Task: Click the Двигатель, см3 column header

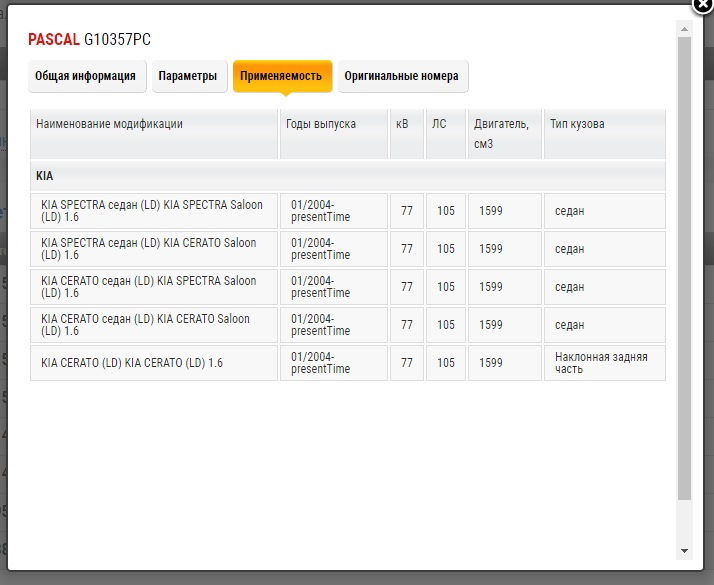Action: coord(505,134)
